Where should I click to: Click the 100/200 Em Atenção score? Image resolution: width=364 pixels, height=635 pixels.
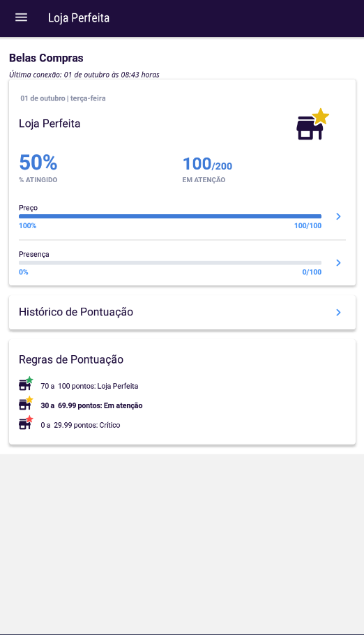[207, 164]
